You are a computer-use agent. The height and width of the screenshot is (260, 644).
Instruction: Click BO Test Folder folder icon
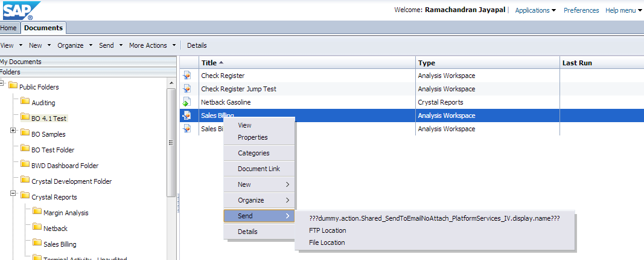25,149
